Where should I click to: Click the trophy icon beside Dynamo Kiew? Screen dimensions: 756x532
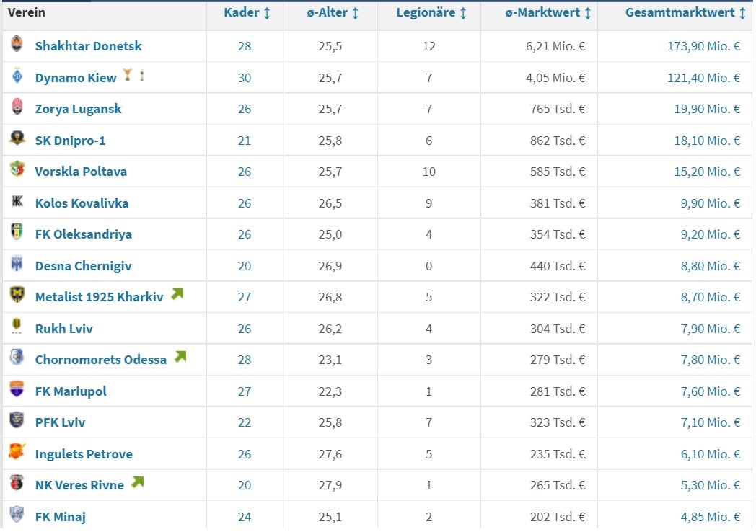(x=128, y=75)
